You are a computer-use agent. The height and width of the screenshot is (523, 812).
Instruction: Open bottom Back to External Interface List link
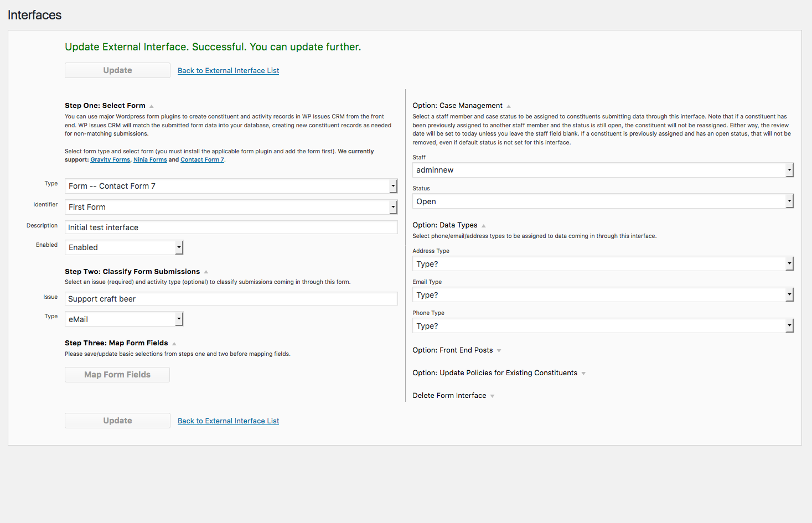pyautogui.click(x=228, y=421)
